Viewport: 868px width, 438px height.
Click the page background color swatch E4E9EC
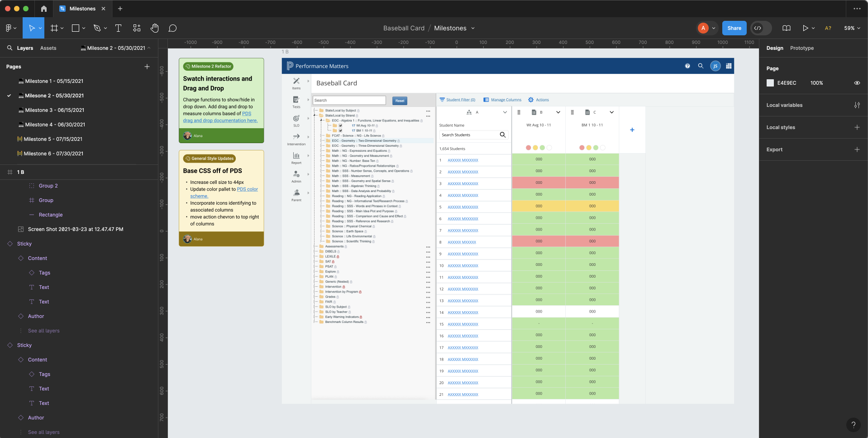pos(770,83)
